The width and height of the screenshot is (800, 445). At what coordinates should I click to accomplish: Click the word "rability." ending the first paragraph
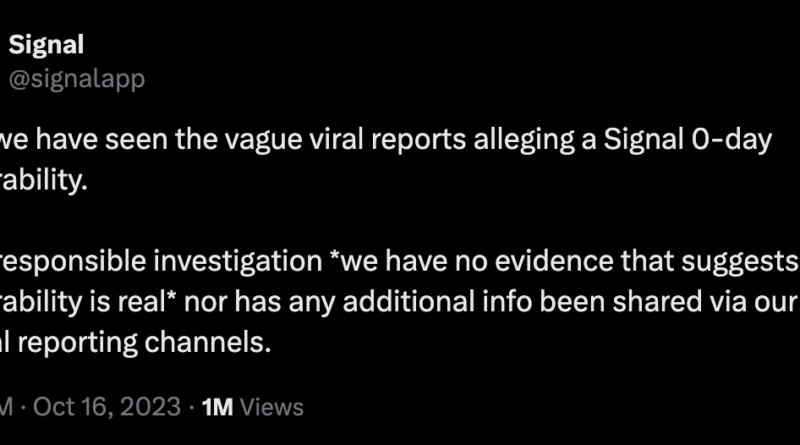pyautogui.click(x=44, y=180)
